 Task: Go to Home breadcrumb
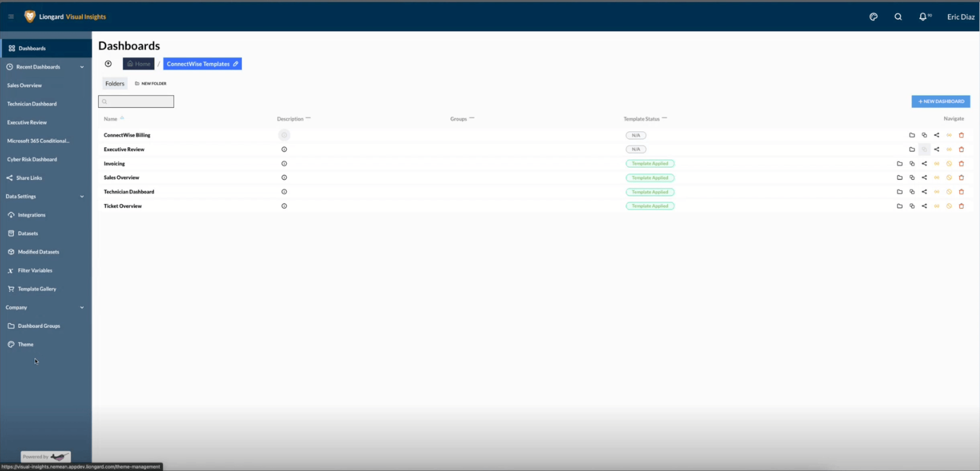[x=139, y=64]
